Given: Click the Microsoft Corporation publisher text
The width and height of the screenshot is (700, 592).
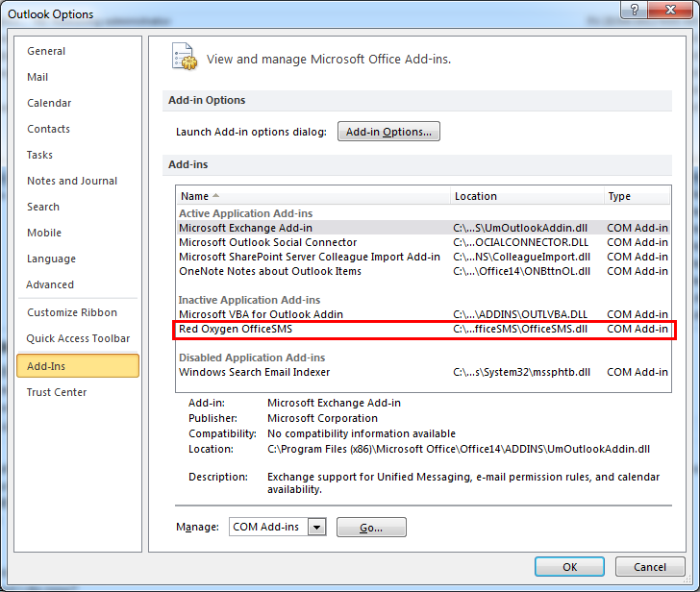Looking at the screenshot, I should [x=322, y=418].
